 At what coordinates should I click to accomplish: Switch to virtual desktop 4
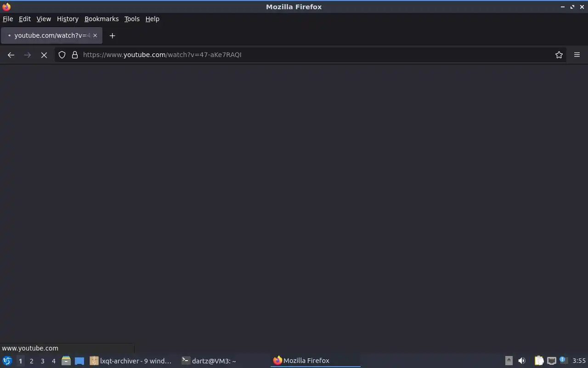[x=53, y=361]
